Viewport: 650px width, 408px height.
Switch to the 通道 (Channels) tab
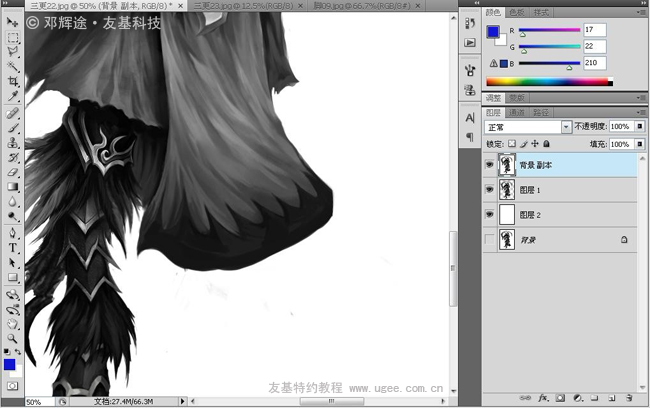(518, 113)
